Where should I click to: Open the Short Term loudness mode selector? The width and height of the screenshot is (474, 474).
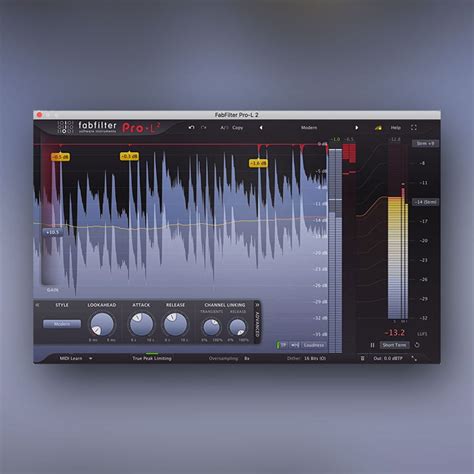(395, 345)
